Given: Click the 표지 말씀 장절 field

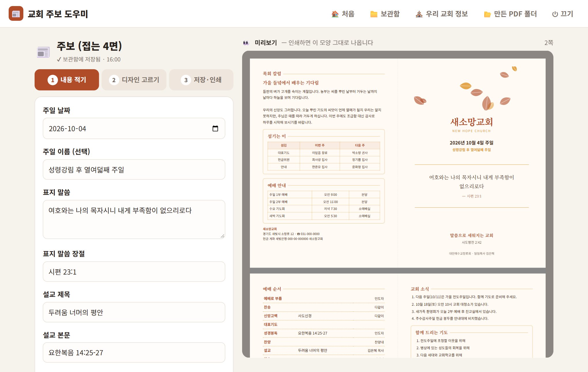Looking at the screenshot, I should [134, 272].
